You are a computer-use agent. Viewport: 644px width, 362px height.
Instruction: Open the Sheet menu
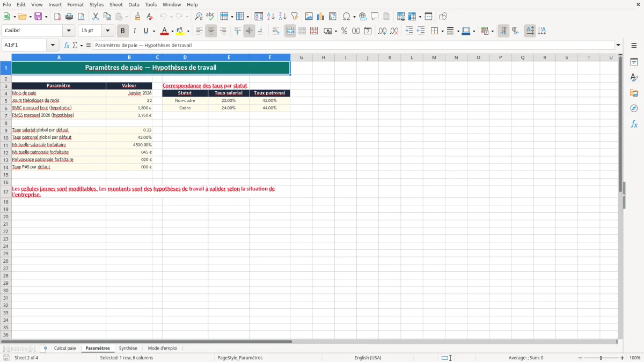116,4
